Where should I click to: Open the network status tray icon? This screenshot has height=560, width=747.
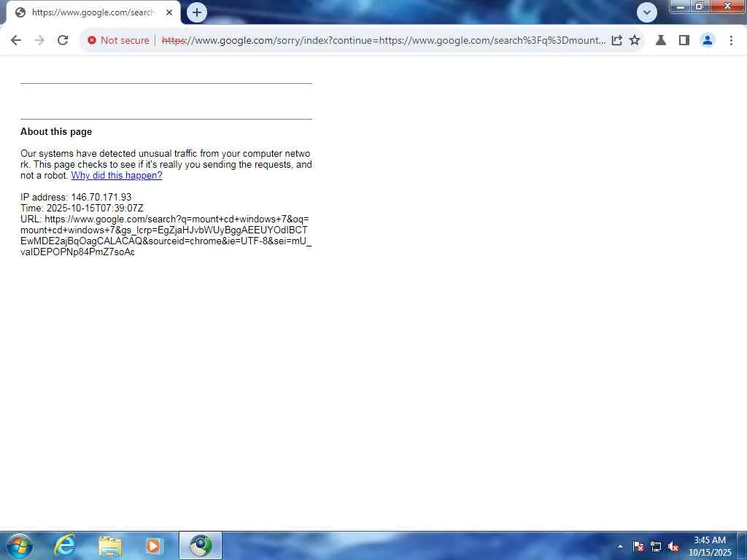click(656, 546)
